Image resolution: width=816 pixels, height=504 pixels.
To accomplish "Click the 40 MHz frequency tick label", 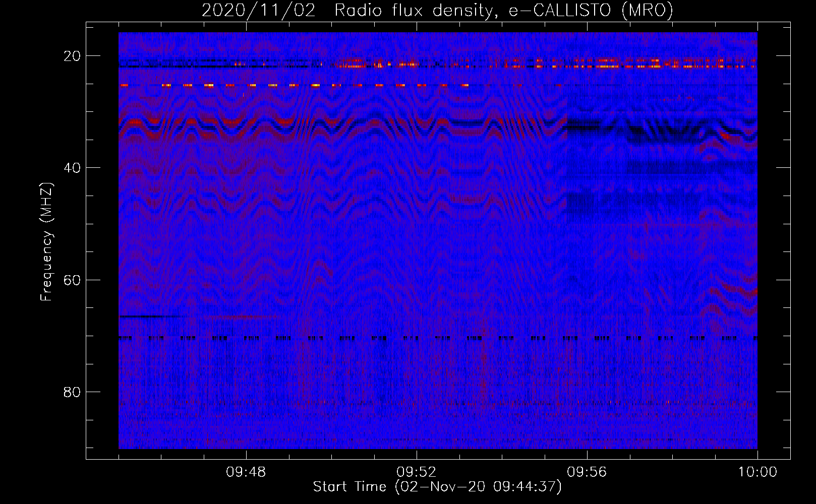I will (x=72, y=168).
